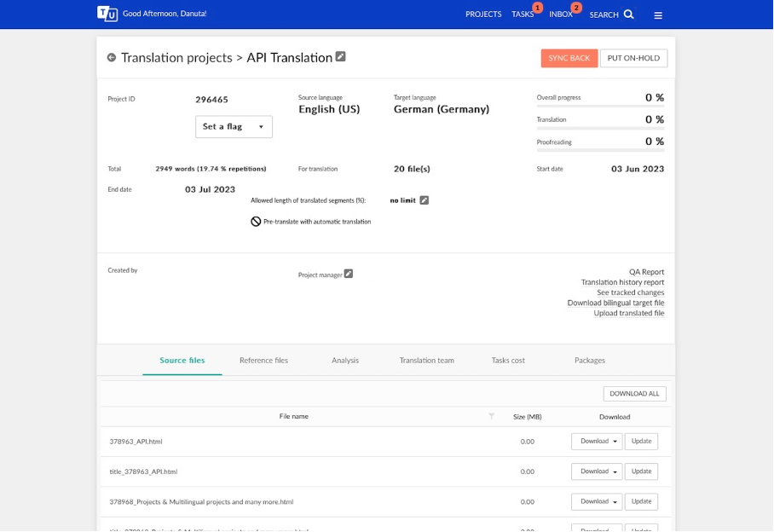
Task: Open the Translation team tab
Action: [426, 361]
